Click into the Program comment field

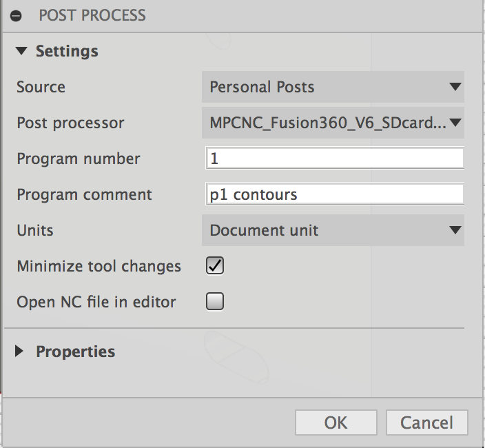click(x=335, y=194)
